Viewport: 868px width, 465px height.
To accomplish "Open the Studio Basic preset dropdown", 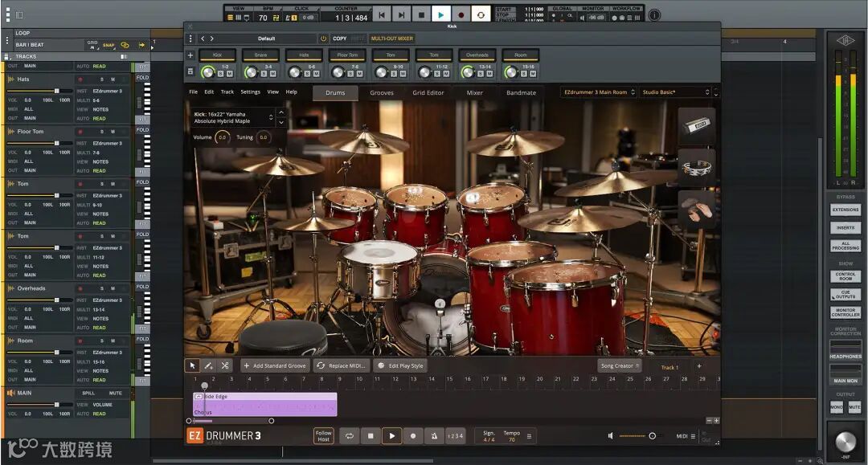I will click(675, 92).
